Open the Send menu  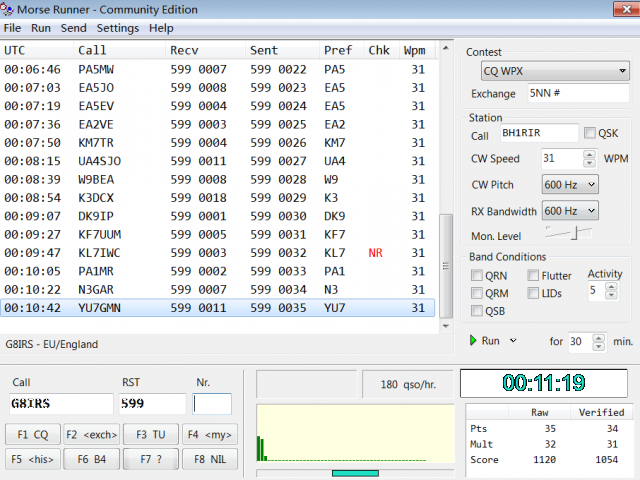[73, 28]
